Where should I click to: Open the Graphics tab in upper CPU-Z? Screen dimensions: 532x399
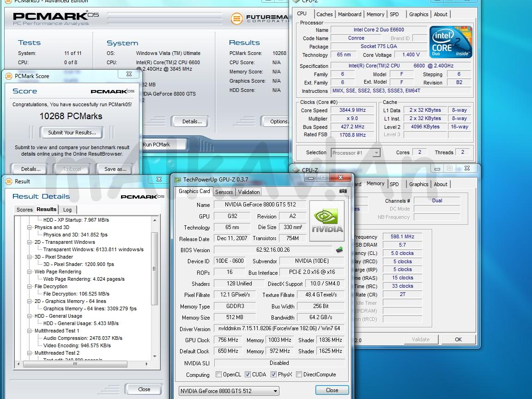point(418,14)
